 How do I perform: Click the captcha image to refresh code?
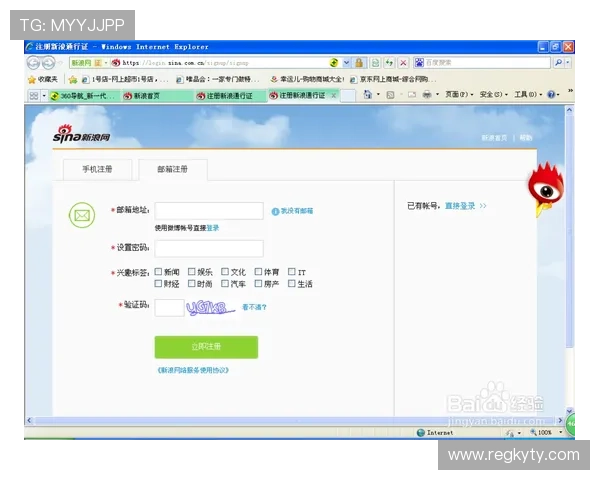pos(210,308)
